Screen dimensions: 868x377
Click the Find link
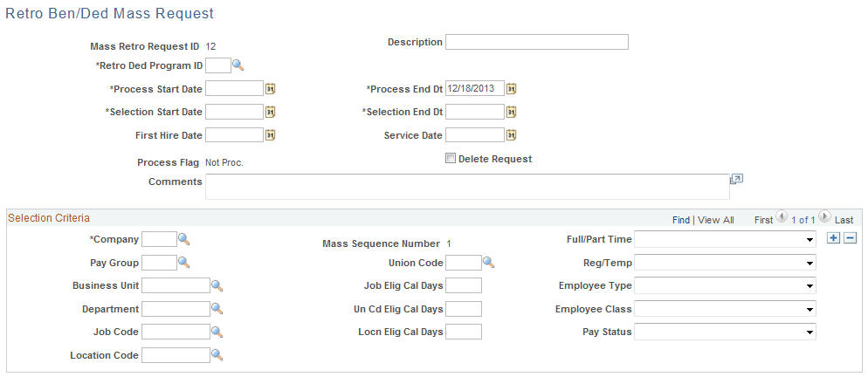coord(681,220)
